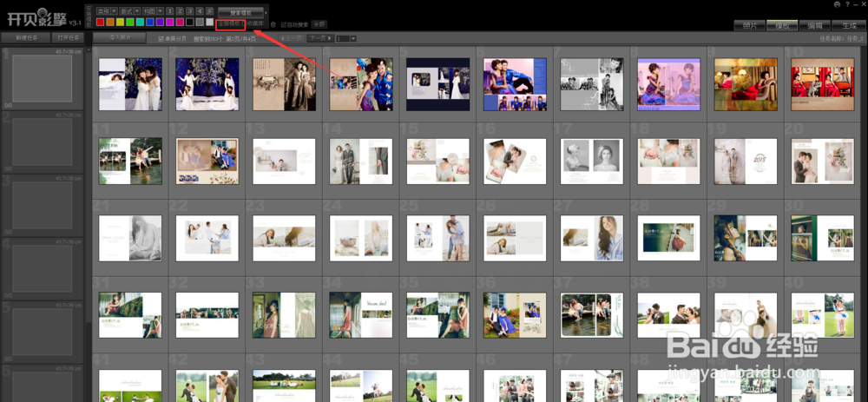Pick the blue color swatch

coord(150,23)
